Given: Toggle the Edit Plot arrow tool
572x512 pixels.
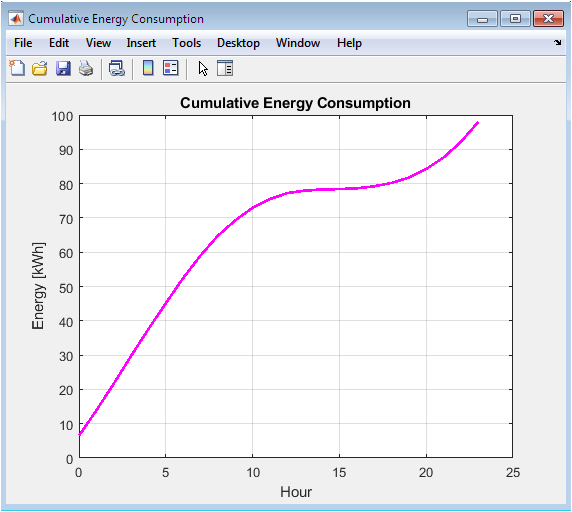Looking at the screenshot, I should coord(203,69).
